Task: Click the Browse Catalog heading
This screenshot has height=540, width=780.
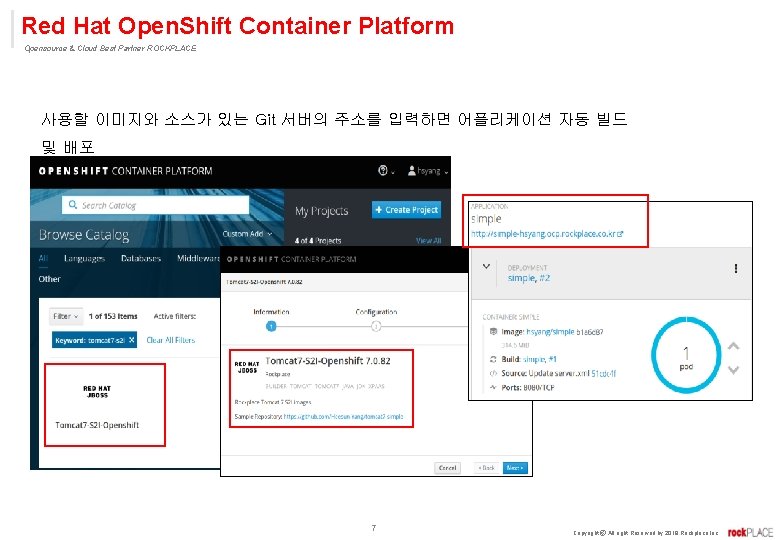Action: click(84, 235)
